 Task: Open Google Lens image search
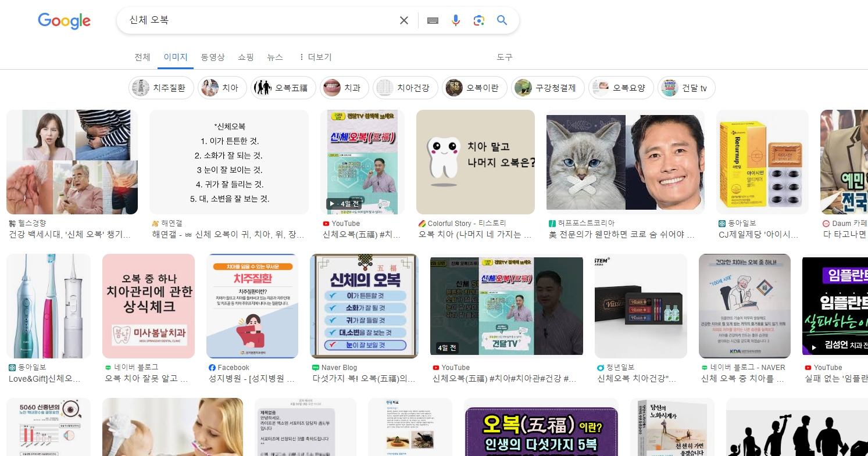(x=478, y=20)
